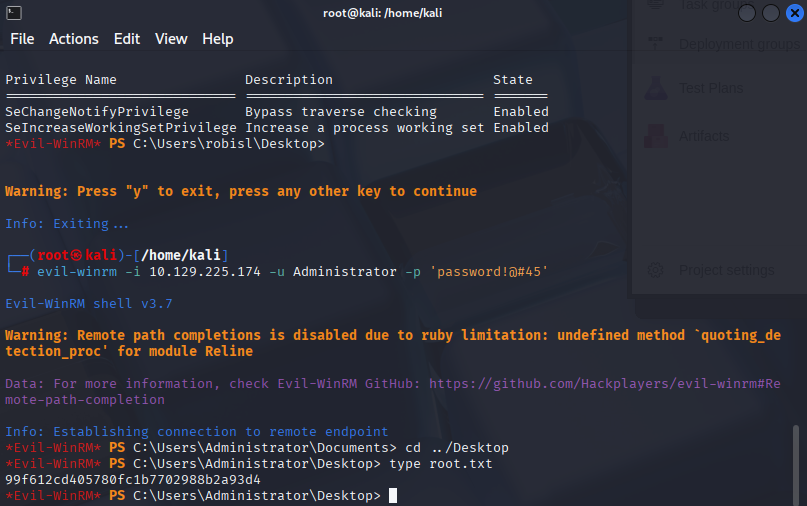This screenshot has width=807, height=506.
Task: Click the /home/kali path in the prompt
Action: 181,255
